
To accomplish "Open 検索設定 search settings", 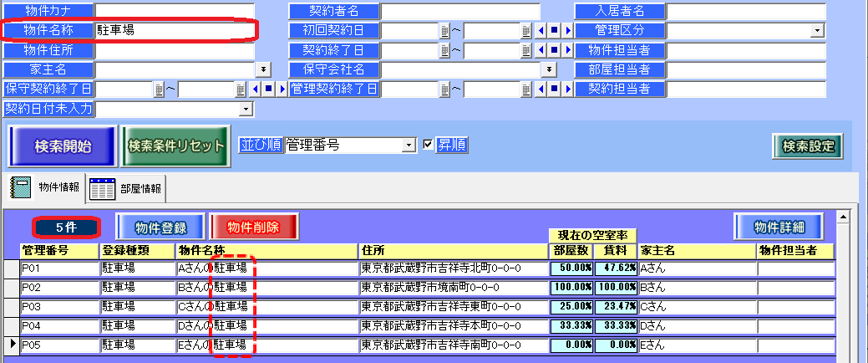I will [x=807, y=146].
